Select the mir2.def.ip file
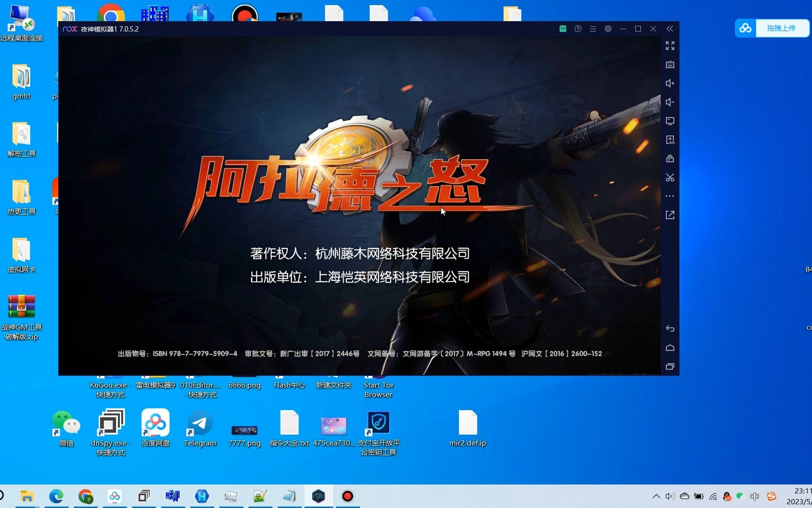The width and height of the screenshot is (812, 508). [468, 428]
